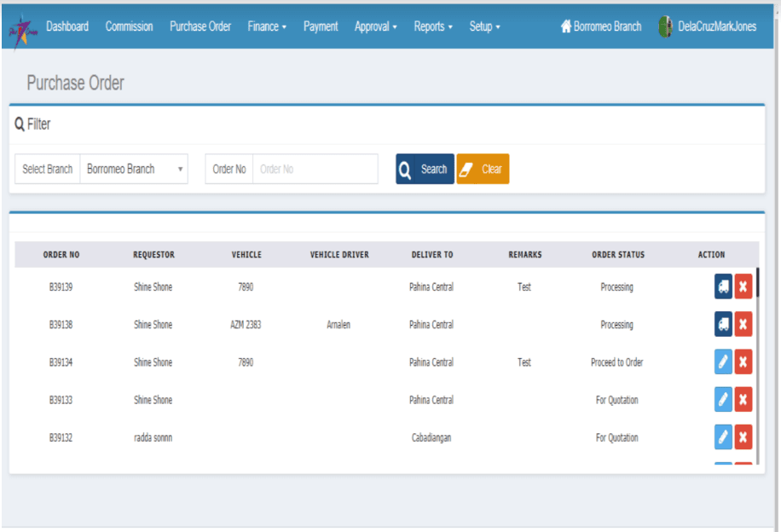Click the REQUESTOR column header
Screen dimensions: 781x532
coord(154,255)
